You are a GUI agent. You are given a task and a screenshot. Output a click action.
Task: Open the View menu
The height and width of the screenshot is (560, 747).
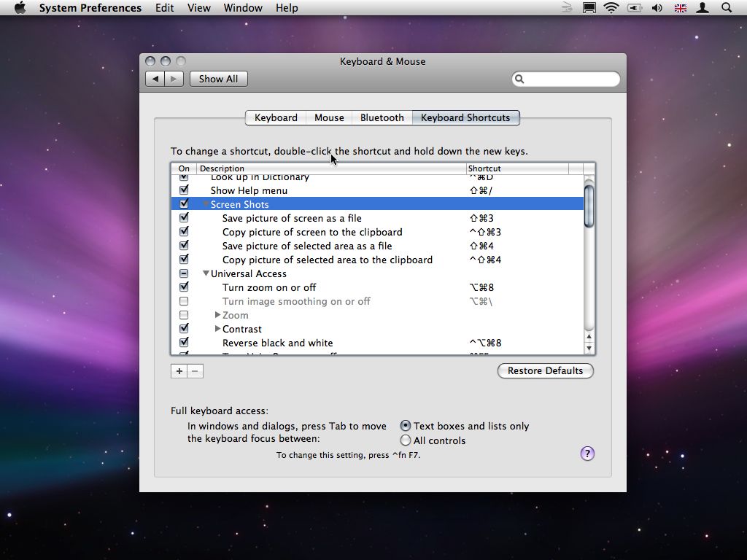coord(198,7)
